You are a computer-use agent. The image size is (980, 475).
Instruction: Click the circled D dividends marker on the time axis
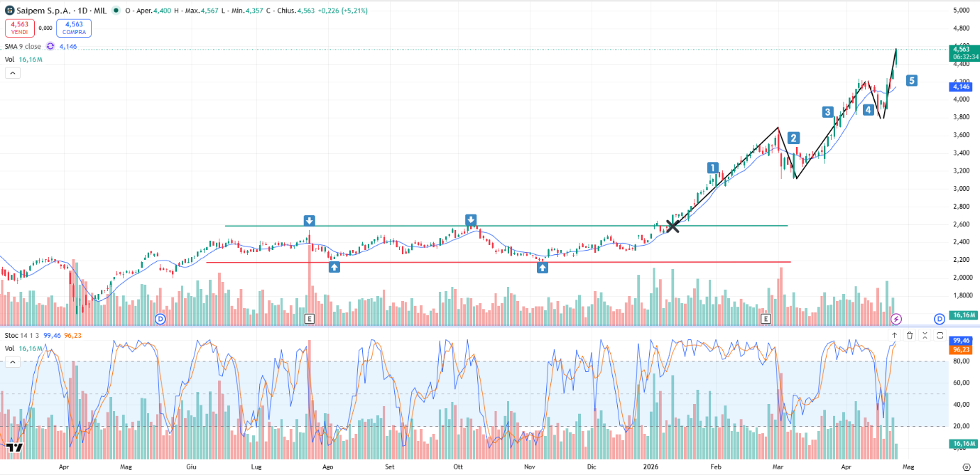(x=160, y=319)
